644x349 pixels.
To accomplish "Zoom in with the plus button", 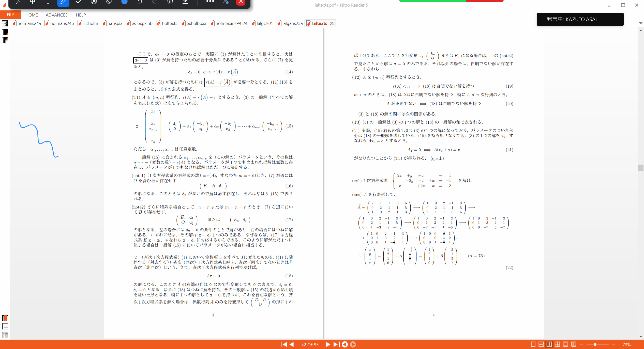I will click(614, 344).
